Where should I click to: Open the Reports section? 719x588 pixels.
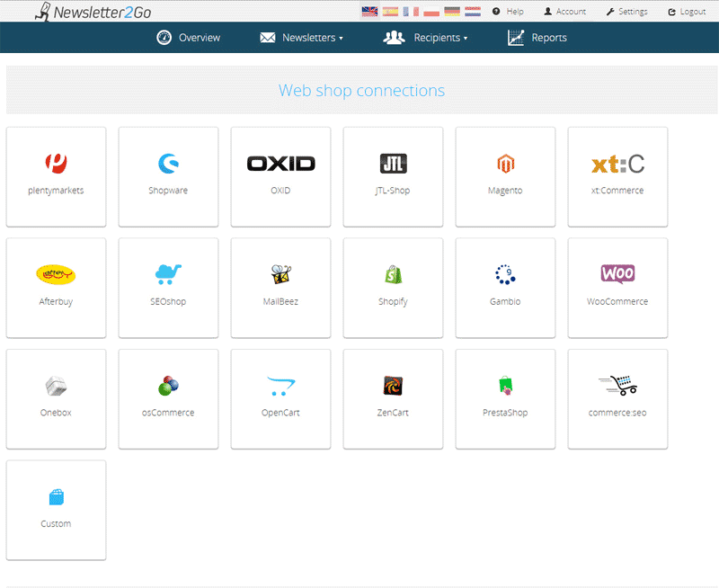(x=537, y=38)
